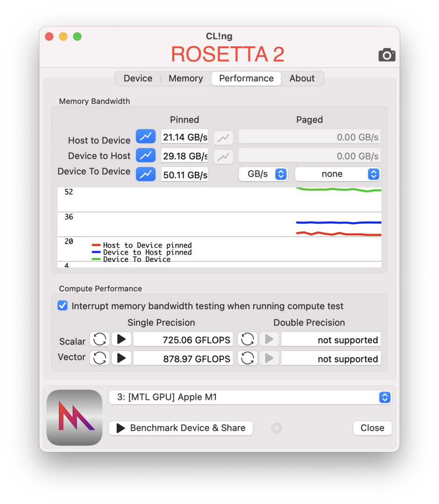
Task: Click the CL!ng window title
Action: point(219,36)
